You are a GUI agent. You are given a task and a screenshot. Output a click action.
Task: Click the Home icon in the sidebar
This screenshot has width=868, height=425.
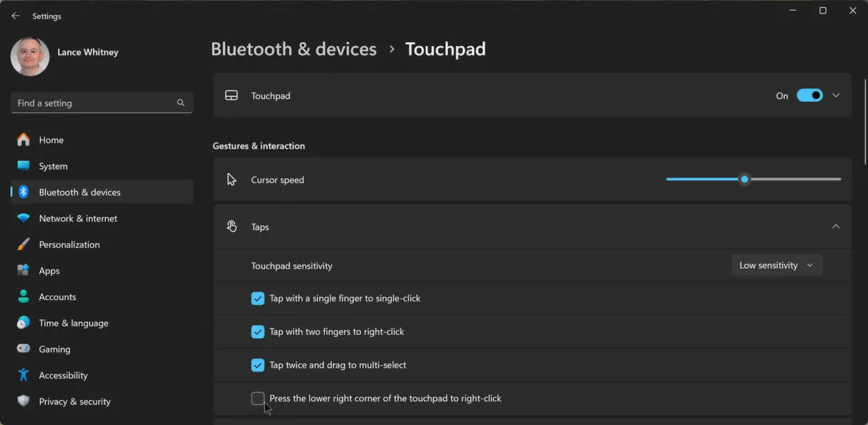point(24,140)
